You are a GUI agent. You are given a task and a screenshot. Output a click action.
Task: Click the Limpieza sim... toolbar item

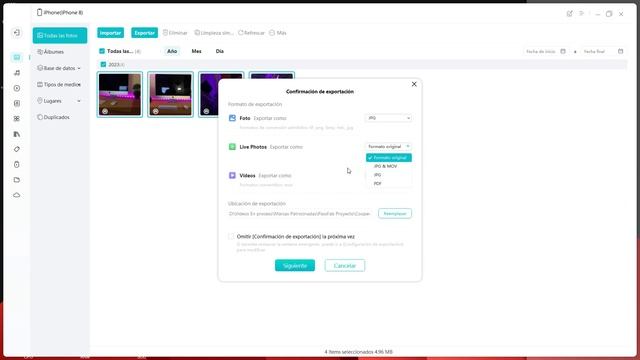point(213,33)
